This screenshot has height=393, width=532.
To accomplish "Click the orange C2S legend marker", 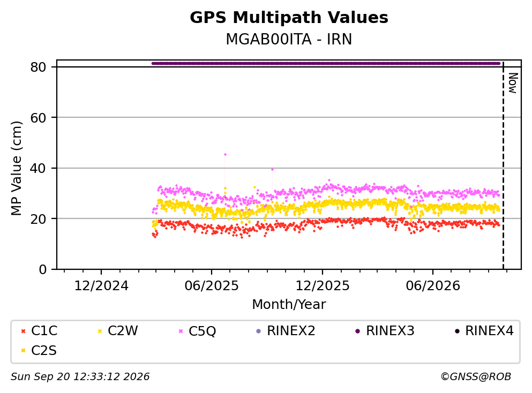I will [24, 351].
